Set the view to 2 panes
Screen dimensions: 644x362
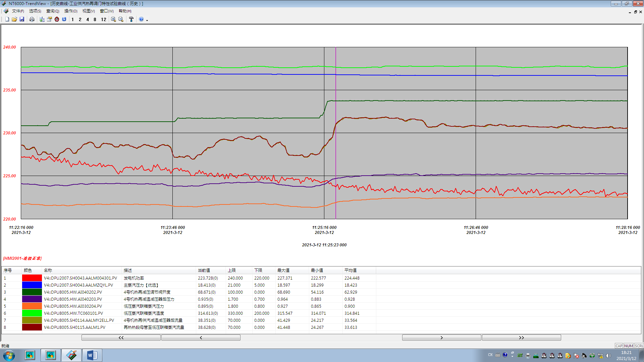click(x=80, y=19)
